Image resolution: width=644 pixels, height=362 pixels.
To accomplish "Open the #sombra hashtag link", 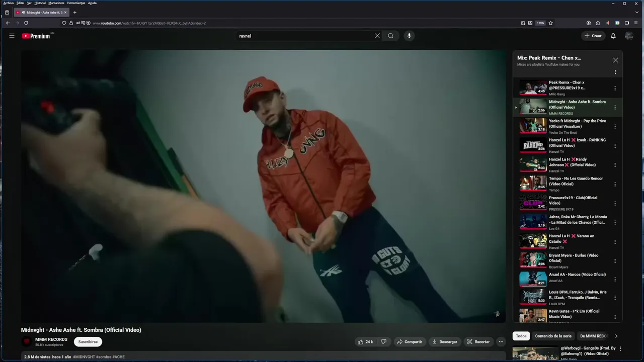I will 104,357.
